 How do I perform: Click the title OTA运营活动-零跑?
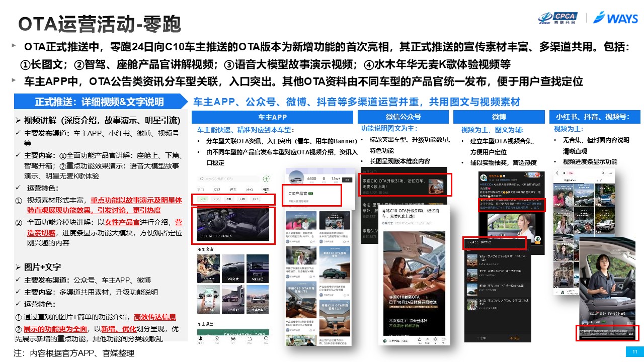[x=100, y=24]
